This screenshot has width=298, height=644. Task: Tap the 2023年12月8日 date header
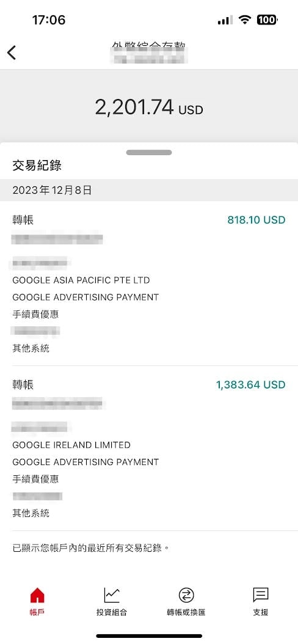[52, 190]
